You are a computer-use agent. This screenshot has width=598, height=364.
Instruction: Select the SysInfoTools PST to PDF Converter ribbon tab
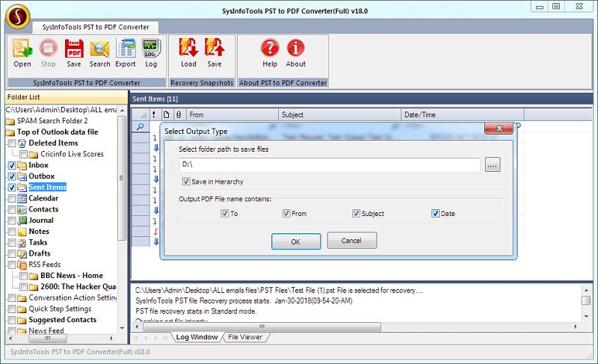[x=96, y=27]
